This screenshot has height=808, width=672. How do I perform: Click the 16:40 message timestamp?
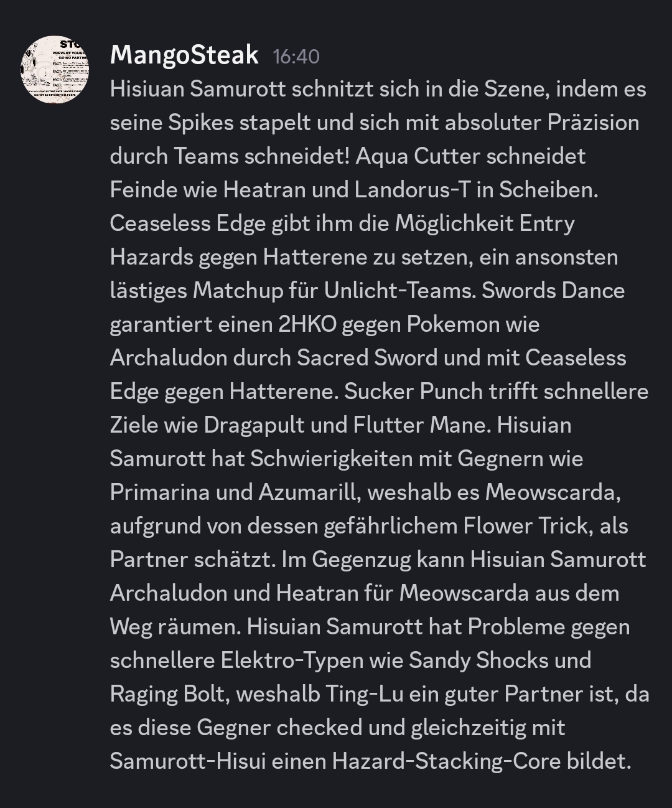pos(296,57)
